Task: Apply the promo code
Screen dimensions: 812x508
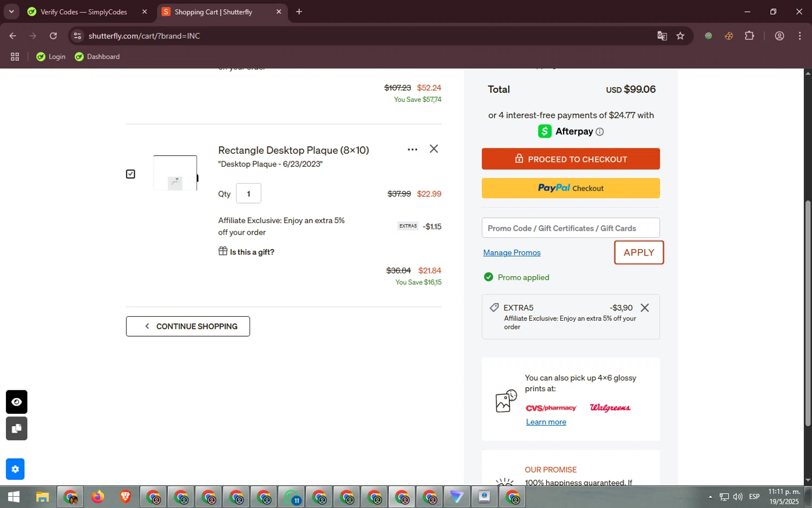Action: (639, 252)
